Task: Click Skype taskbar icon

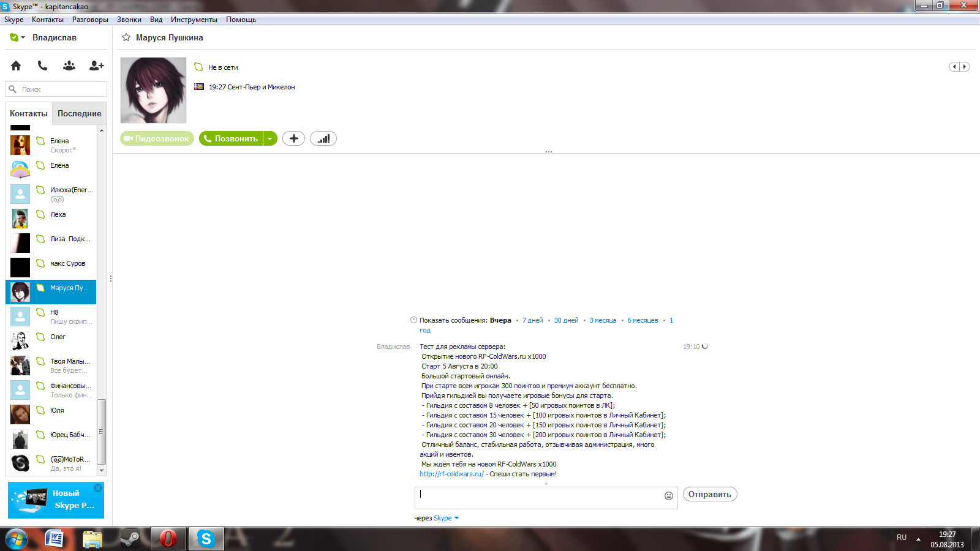Action: tap(206, 539)
